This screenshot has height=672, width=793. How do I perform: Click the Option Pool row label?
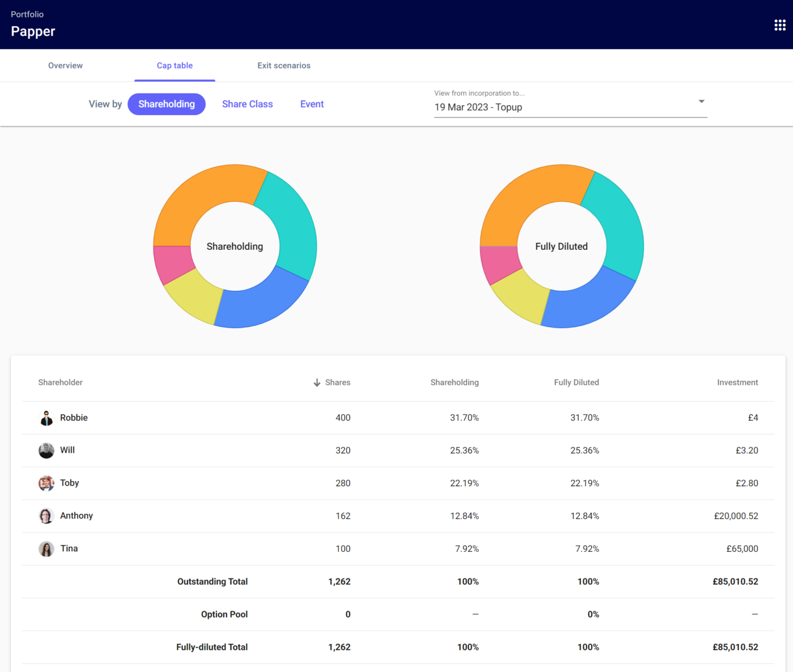[x=224, y=614]
